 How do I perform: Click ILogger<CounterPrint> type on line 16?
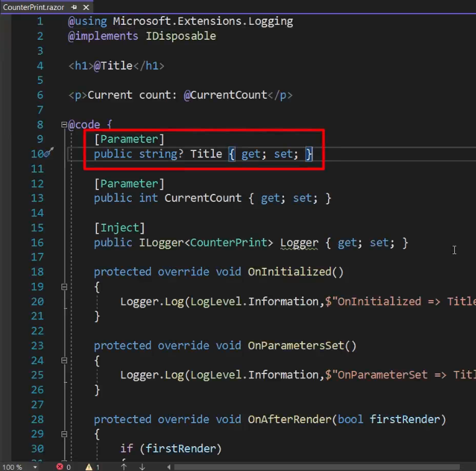(206, 243)
